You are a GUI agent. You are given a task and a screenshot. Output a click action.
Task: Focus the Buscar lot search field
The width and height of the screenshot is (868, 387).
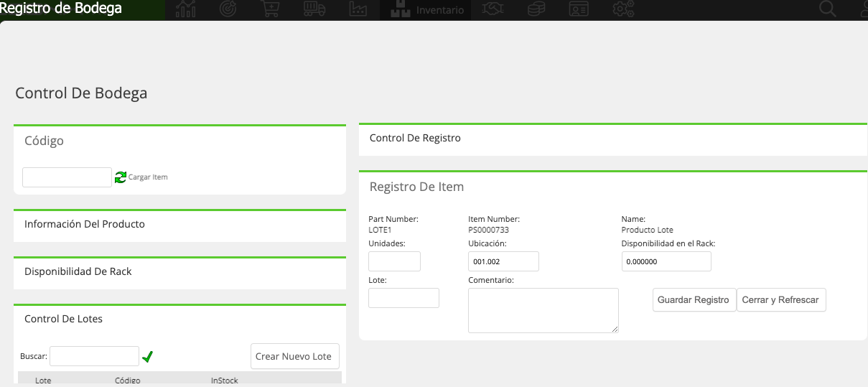pyautogui.click(x=94, y=356)
